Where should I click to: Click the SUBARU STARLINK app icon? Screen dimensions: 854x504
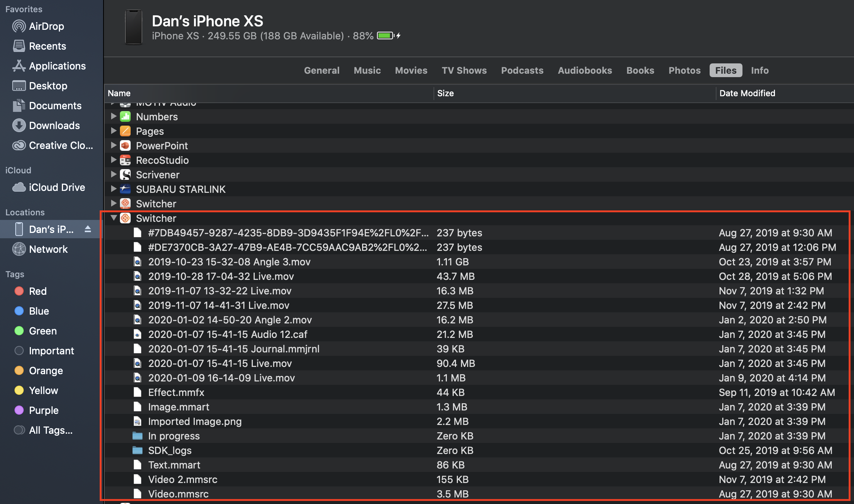[125, 189]
